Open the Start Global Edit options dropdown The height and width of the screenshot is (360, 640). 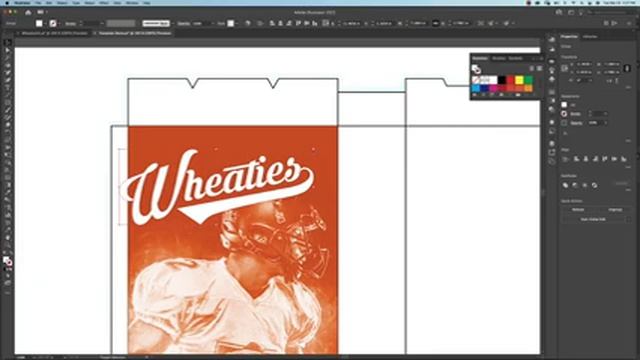(628, 220)
